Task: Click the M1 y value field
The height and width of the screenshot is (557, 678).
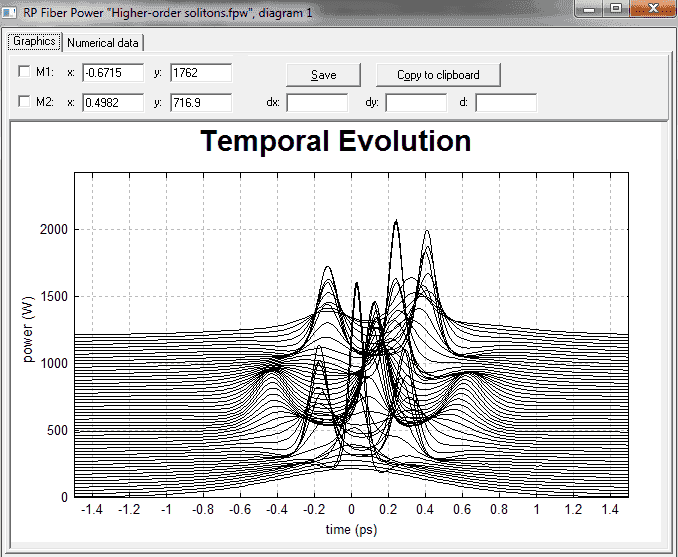Action: click(201, 73)
